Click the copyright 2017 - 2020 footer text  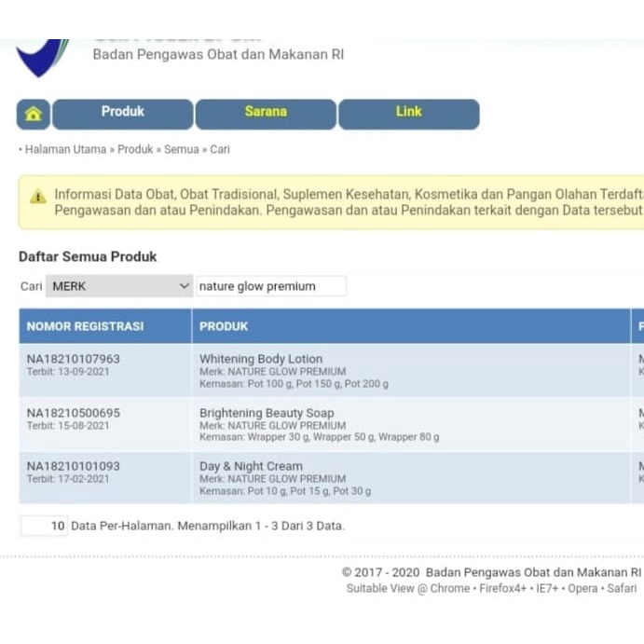[x=491, y=572]
